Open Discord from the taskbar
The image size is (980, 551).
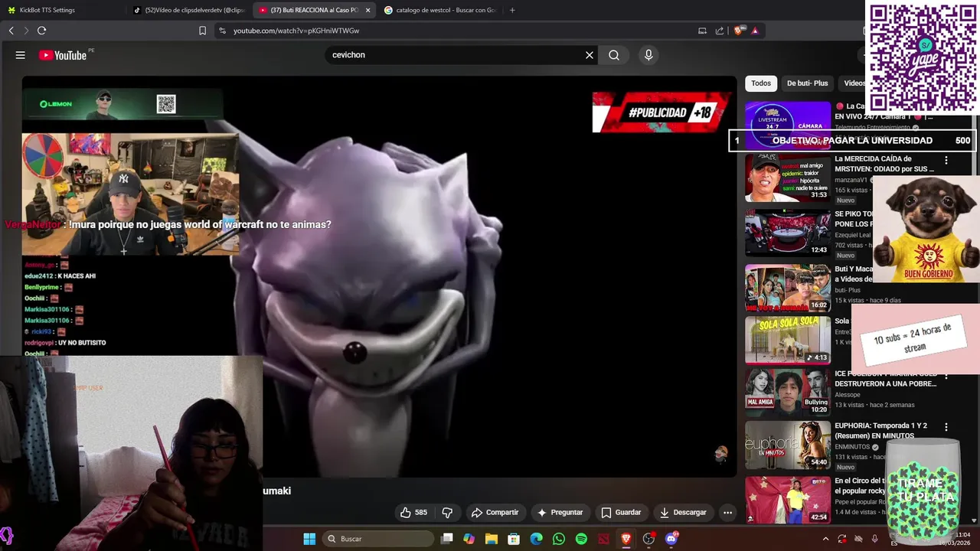click(671, 539)
